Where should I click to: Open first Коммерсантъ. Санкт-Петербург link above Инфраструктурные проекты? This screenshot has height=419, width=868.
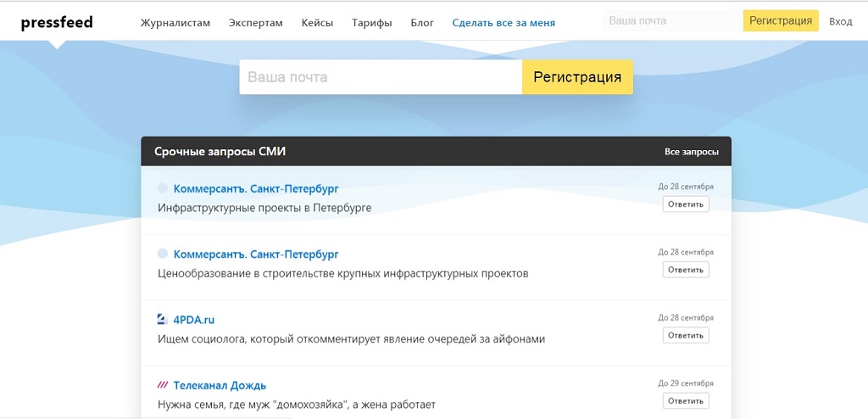[256, 188]
